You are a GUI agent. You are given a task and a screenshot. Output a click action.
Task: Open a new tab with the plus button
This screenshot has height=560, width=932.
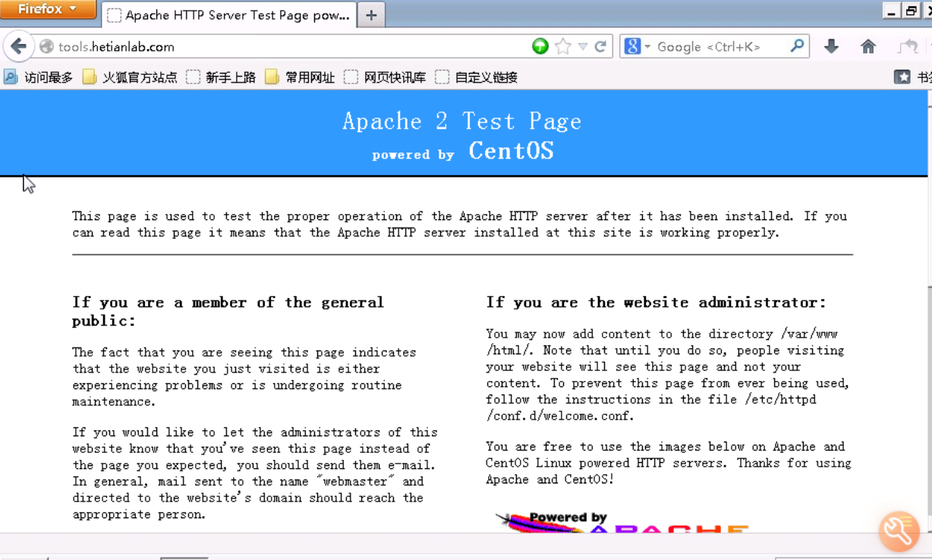371,15
